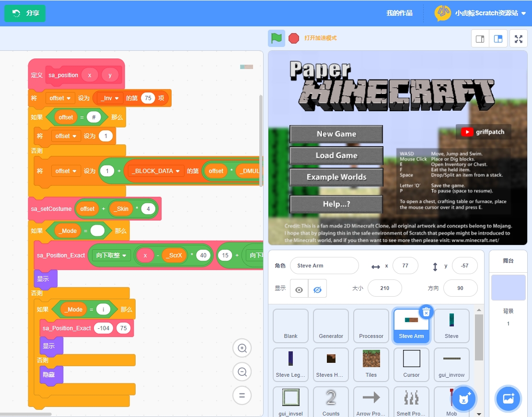The image size is (532, 417).
Task: Open offset variable dropdown in first set block
Action: (x=60, y=98)
